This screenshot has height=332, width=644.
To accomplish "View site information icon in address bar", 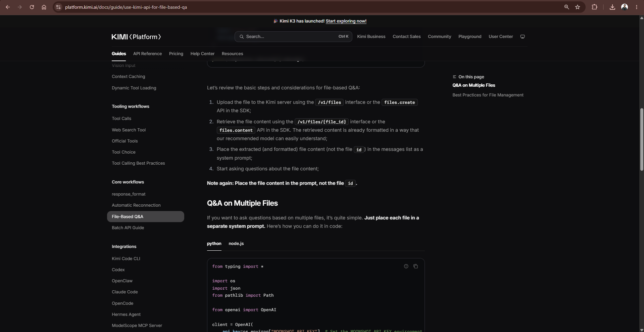I will (x=58, y=7).
